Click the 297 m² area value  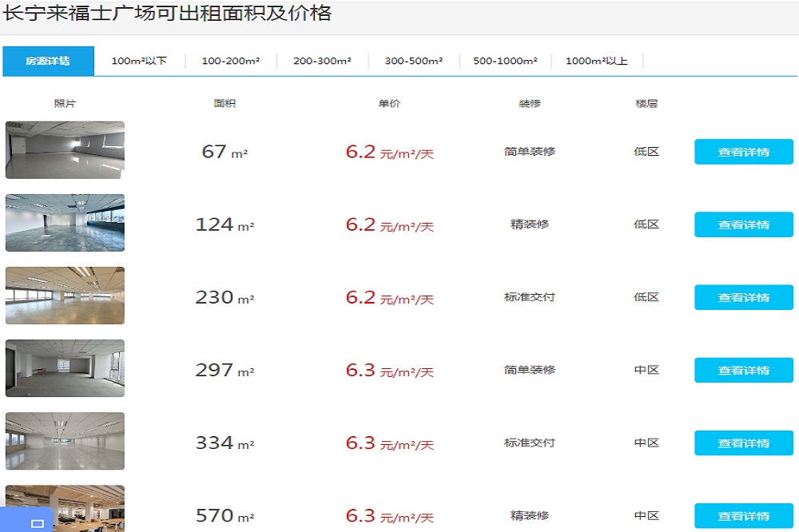(x=225, y=371)
